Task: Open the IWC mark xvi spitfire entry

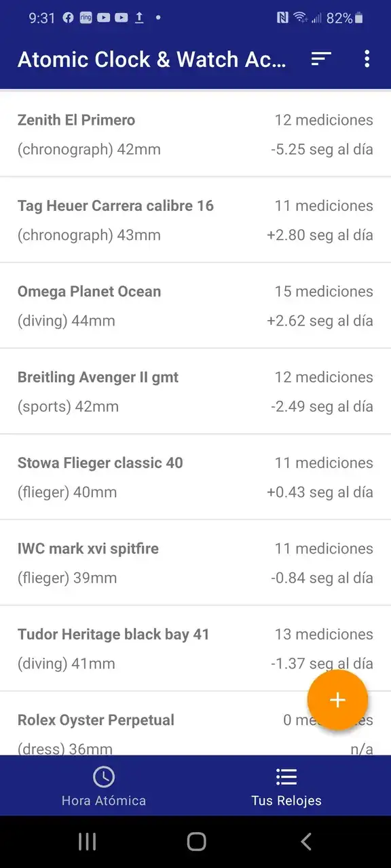Action: pos(195,563)
